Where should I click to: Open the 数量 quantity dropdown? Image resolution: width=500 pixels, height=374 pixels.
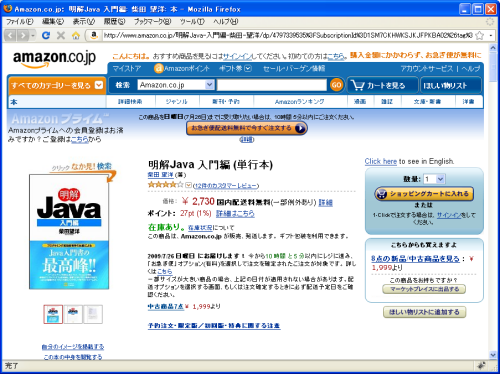point(440,179)
